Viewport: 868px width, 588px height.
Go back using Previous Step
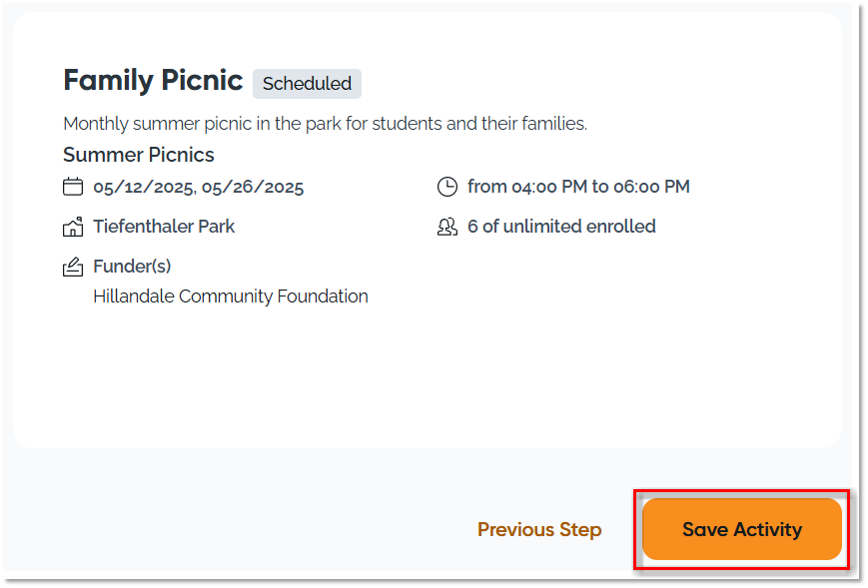pos(539,530)
